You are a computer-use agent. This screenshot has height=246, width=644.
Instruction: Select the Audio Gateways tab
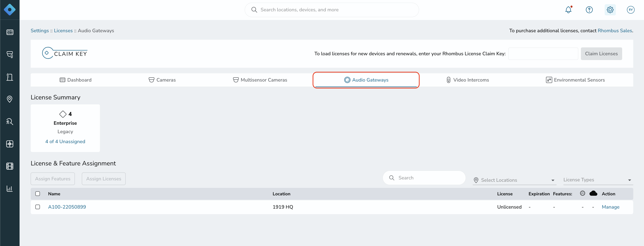[366, 80]
